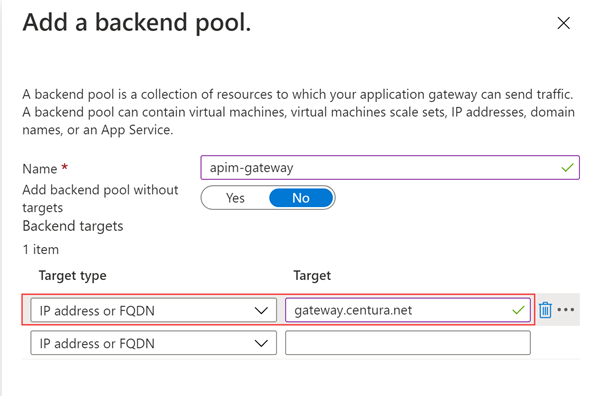599x396 pixels.
Task: Click the Name field containing apim-gateway
Action: (x=390, y=168)
